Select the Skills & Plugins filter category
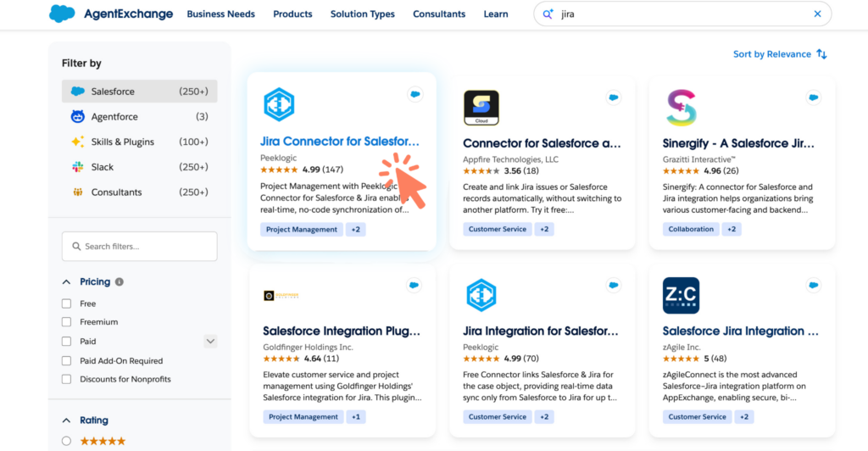Viewport: 868px width, 451px height. (140, 142)
